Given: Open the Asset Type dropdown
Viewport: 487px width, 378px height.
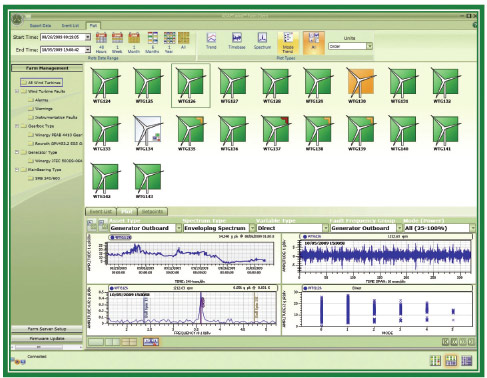Looking at the screenshot, I should pyautogui.click(x=179, y=228).
